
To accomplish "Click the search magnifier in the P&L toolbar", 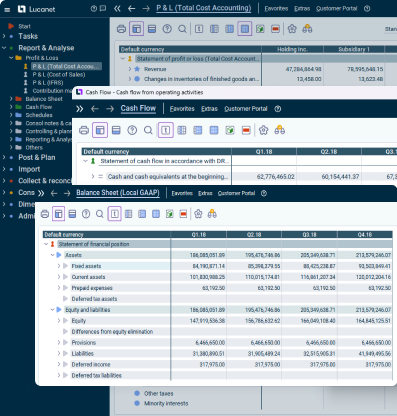I will [182, 29].
